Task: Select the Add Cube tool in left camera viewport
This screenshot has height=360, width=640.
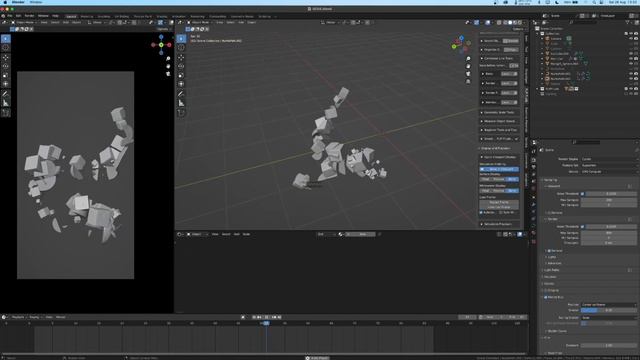Action: point(6,113)
